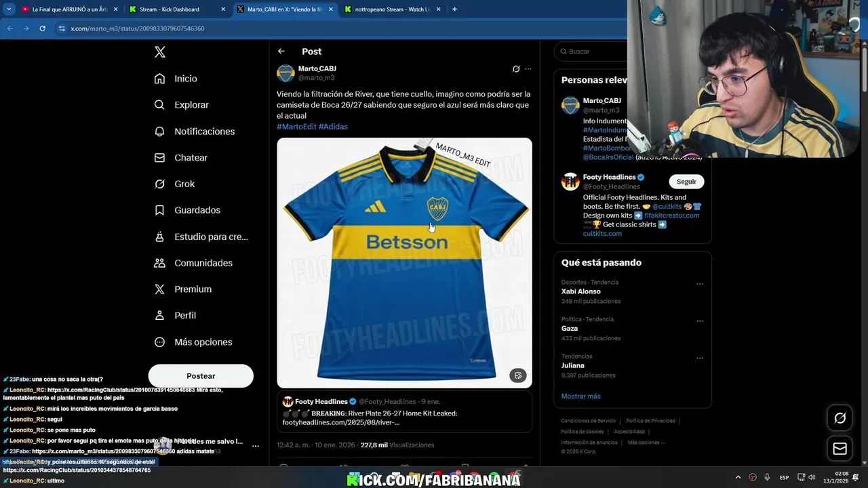The image size is (868, 488).
Task: Click the Más opciones circle icon
Action: pos(159,342)
